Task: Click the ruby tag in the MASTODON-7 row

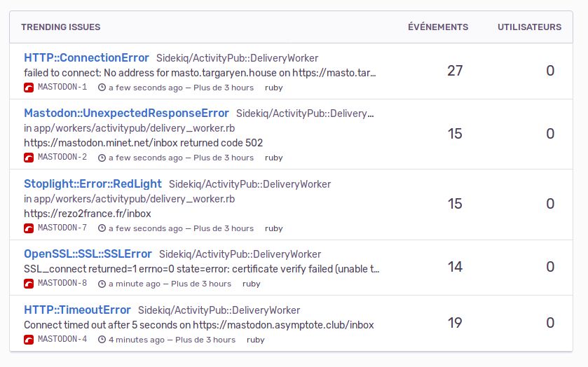Action: point(274,228)
